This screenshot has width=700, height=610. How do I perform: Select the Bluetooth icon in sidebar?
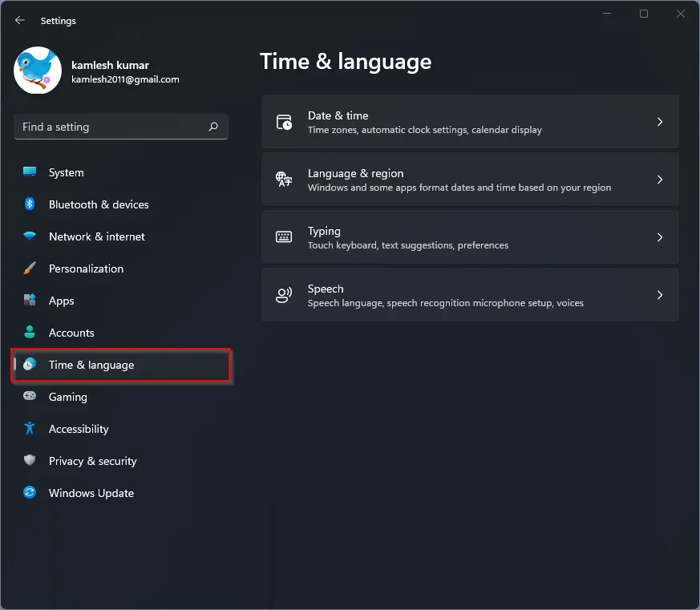[x=30, y=204]
